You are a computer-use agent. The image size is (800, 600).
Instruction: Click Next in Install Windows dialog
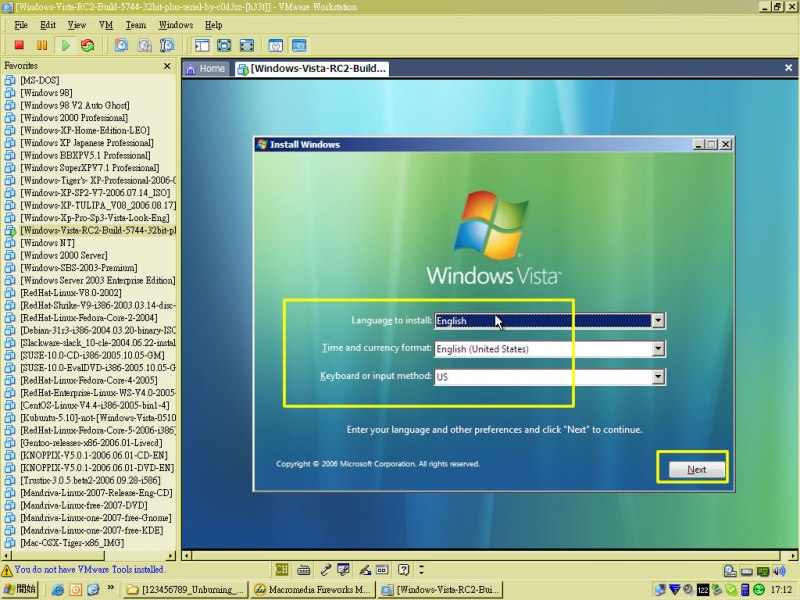[x=696, y=469]
